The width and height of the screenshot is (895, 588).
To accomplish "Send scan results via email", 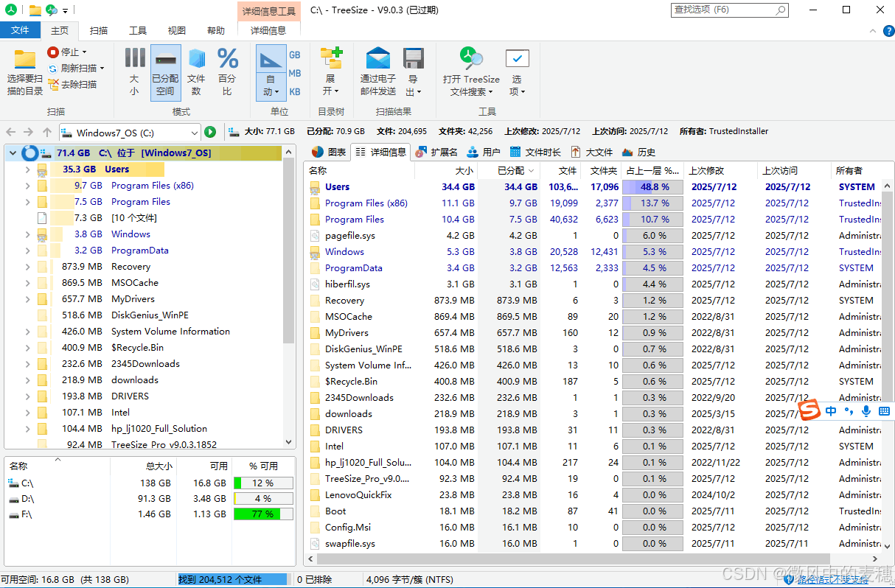I will [378, 73].
